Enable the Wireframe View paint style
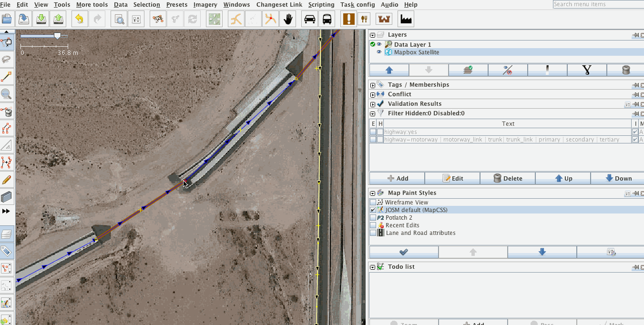644x325 pixels. pyautogui.click(x=373, y=202)
